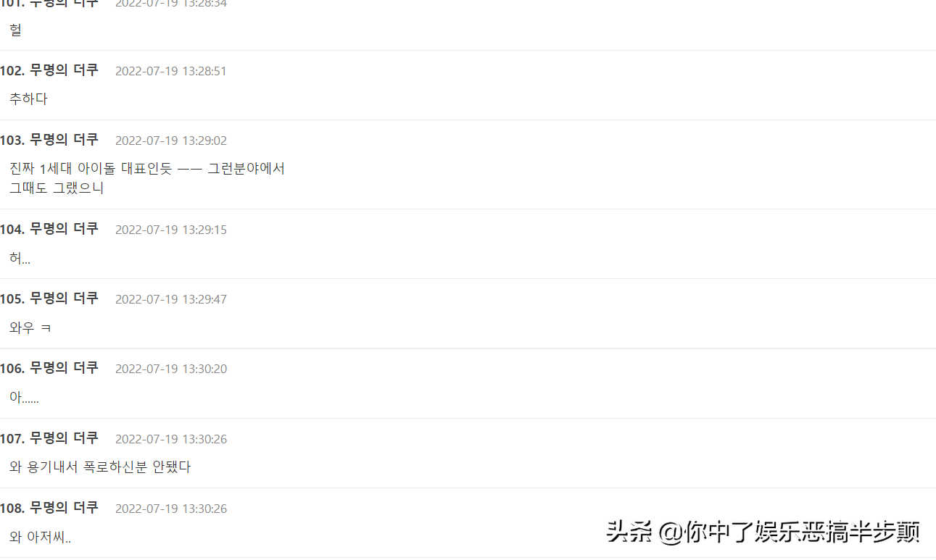Click timestamp 2022-07-19 13:30:20

pyautogui.click(x=171, y=369)
